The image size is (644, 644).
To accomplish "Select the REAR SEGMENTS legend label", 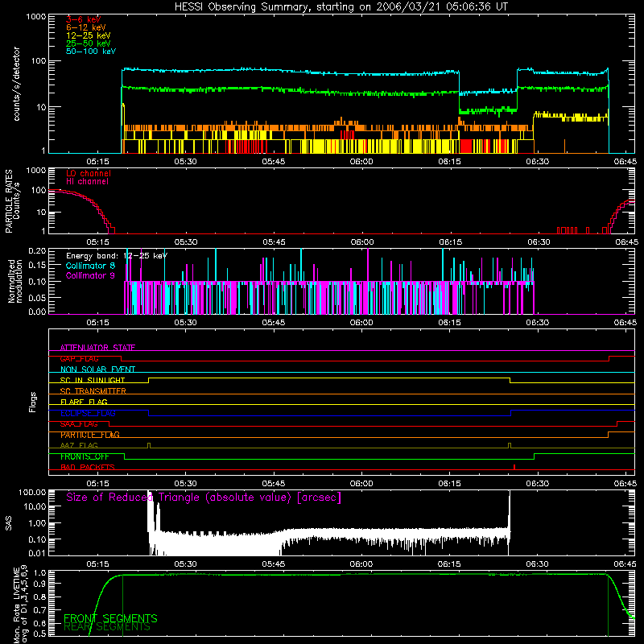I will (107, 627).
